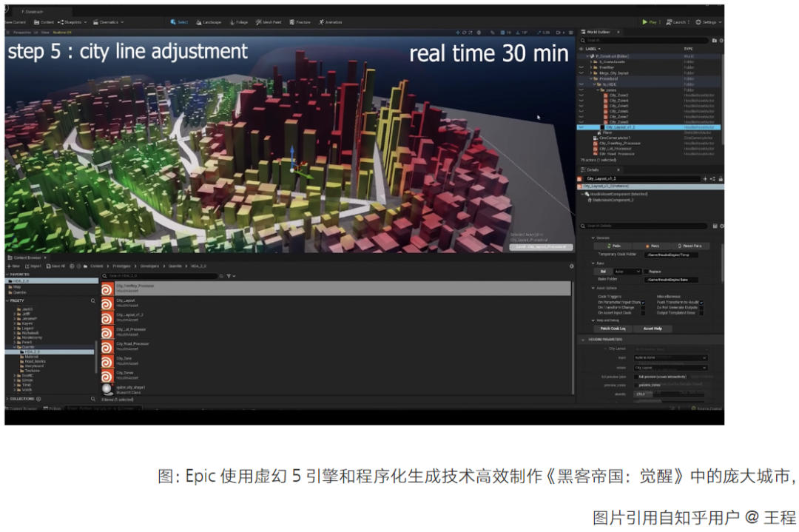Click the actor name field City_Layout_v1_2
The height and width of the screenshot is (532, 799).
click(x=643, y=179)
